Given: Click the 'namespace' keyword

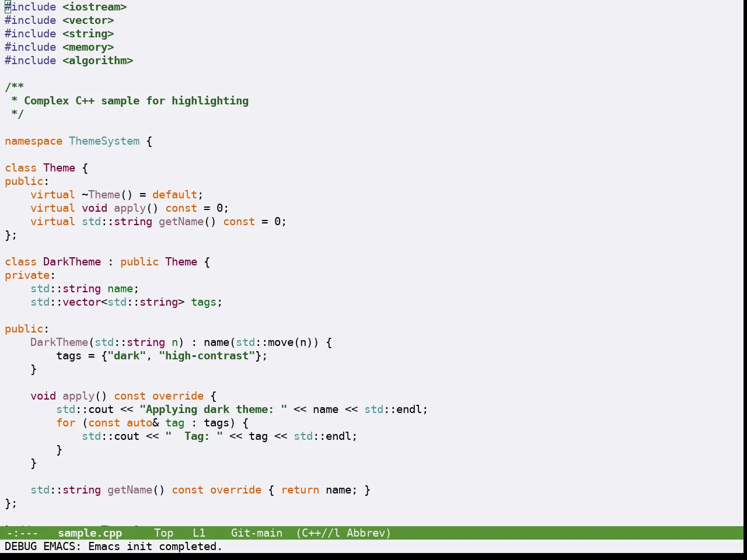Looking at the screenshot, I should [33, 141].
